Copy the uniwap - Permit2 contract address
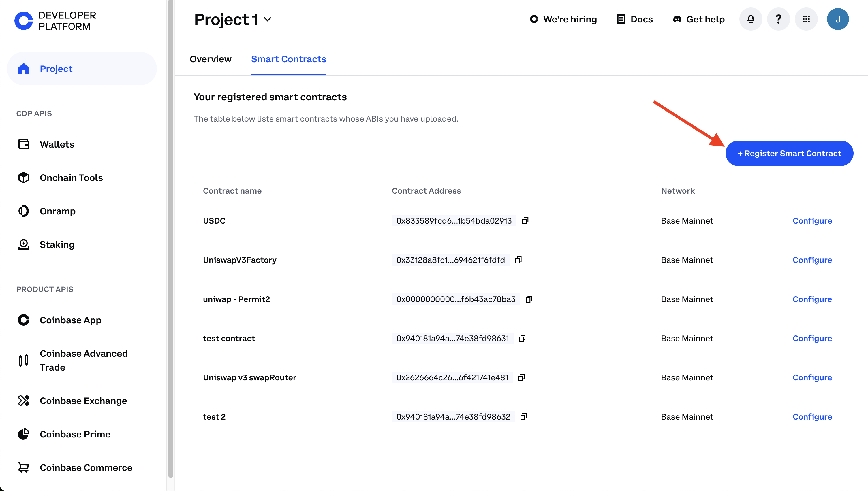 529,299
